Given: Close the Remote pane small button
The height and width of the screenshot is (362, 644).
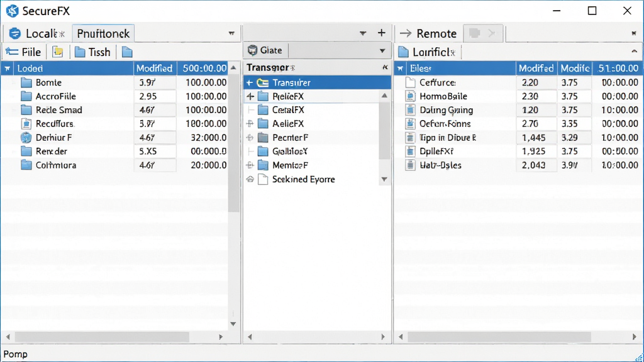Looking at the screenshot, I should click(x=634, y=33).
